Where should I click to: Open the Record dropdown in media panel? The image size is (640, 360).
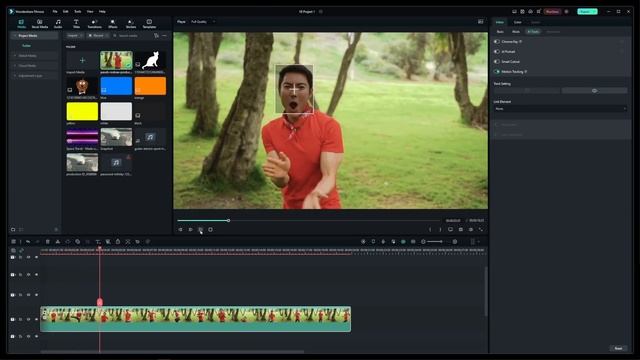click(98, 36)
